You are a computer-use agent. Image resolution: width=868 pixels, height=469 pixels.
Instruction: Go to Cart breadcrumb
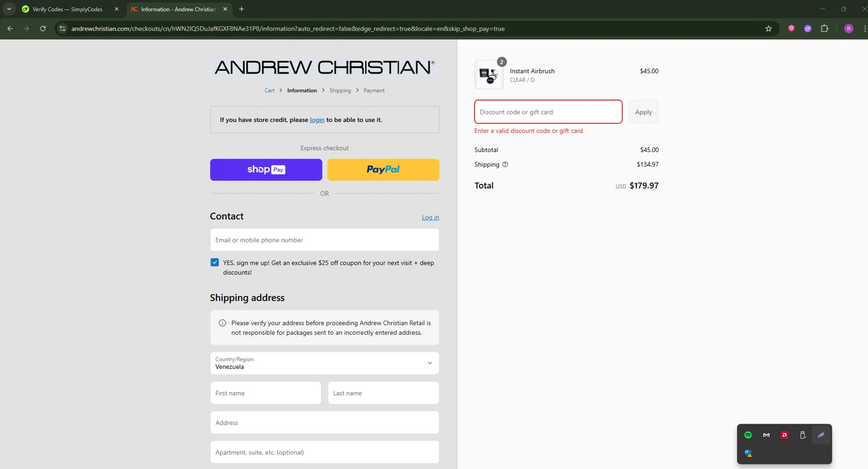click(270, 90)
